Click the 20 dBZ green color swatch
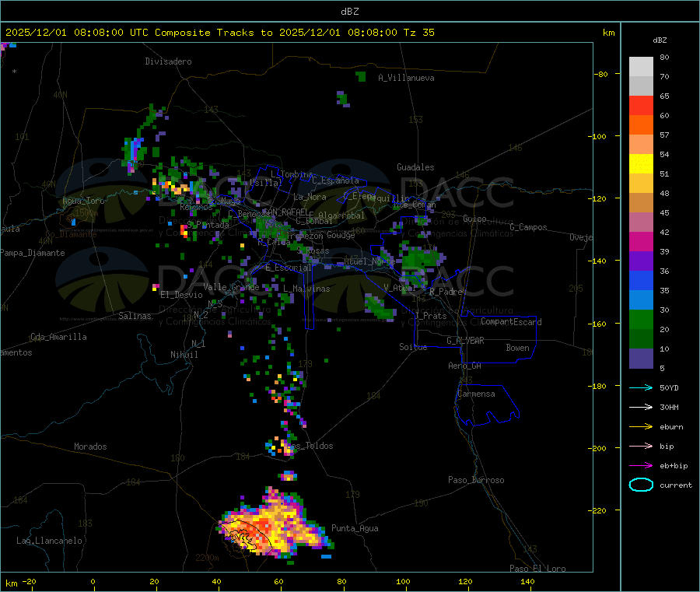700x592 pixels. click(x=641, y=339)
